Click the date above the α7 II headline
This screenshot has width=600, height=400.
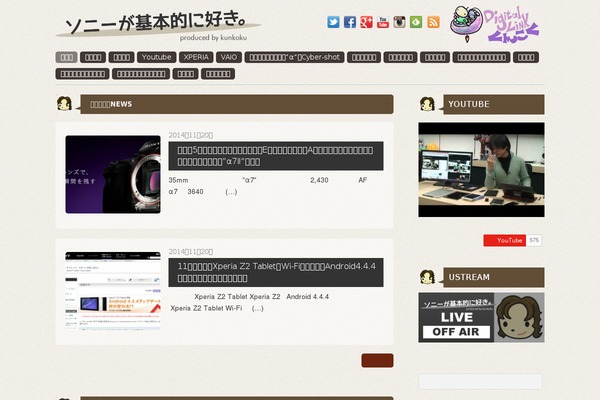[x=191, y=135]
